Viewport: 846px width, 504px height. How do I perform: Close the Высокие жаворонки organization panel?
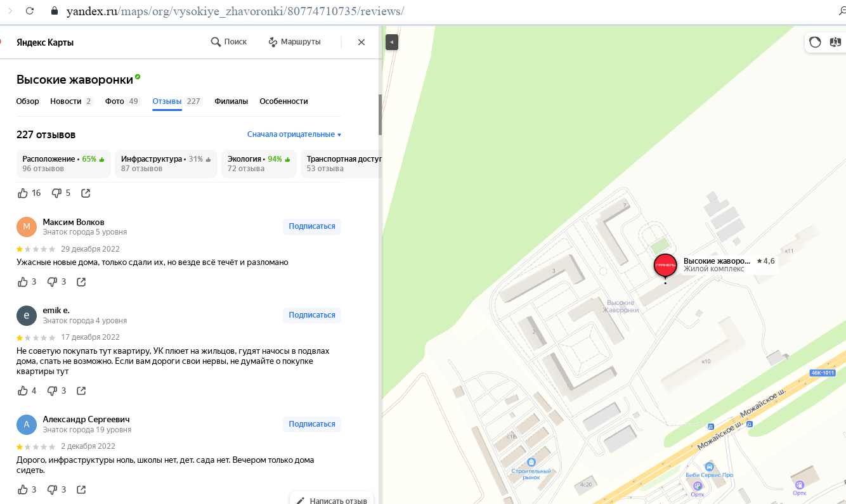click(x=361, y=42)
